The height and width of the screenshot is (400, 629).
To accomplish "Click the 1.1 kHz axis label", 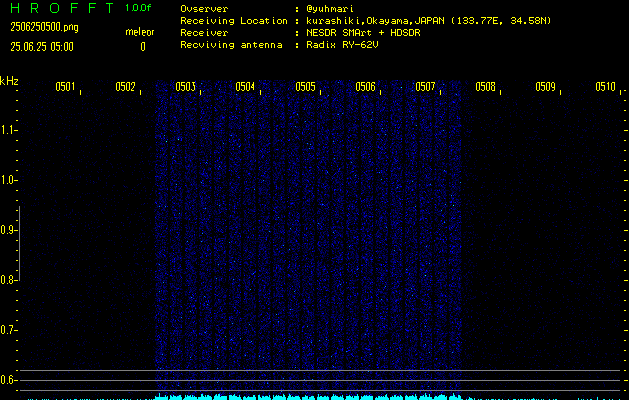I will [7, 130].
